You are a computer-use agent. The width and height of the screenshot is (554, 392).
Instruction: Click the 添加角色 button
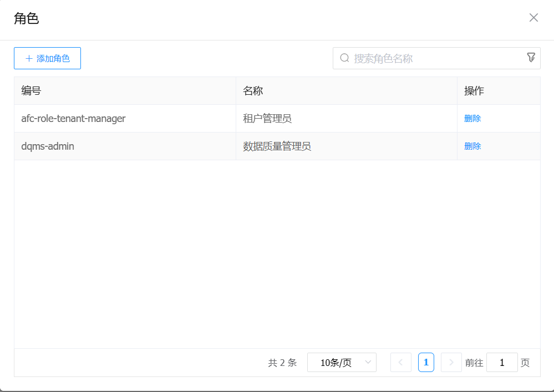coord(47,58)
